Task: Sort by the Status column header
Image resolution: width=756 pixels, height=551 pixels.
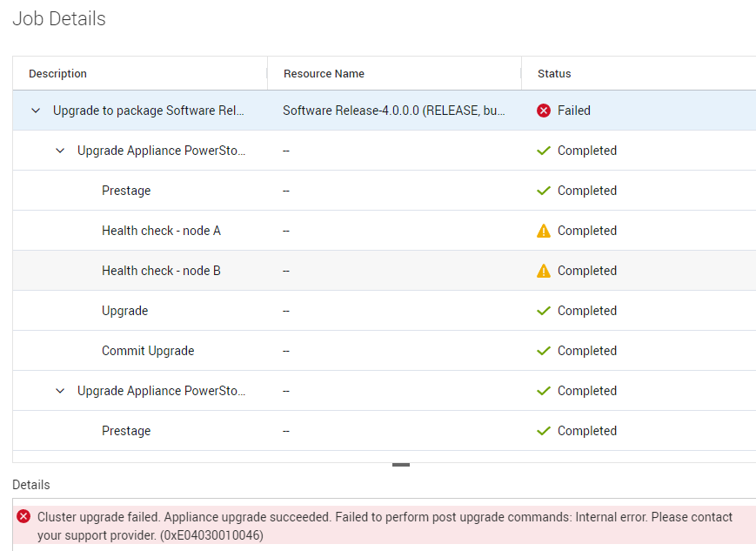Action: (x=553, y=73)
